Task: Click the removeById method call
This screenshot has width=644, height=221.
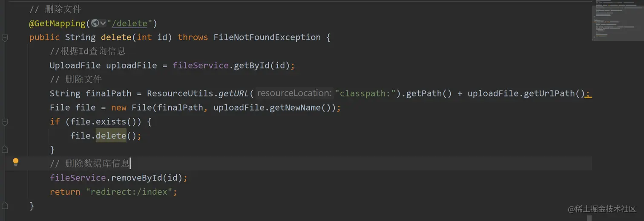Action: [x=136, y=178]
